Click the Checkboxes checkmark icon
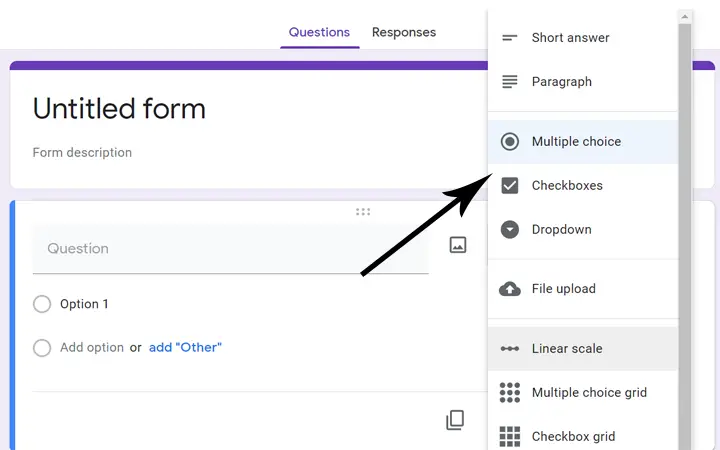 click(510, 186)
